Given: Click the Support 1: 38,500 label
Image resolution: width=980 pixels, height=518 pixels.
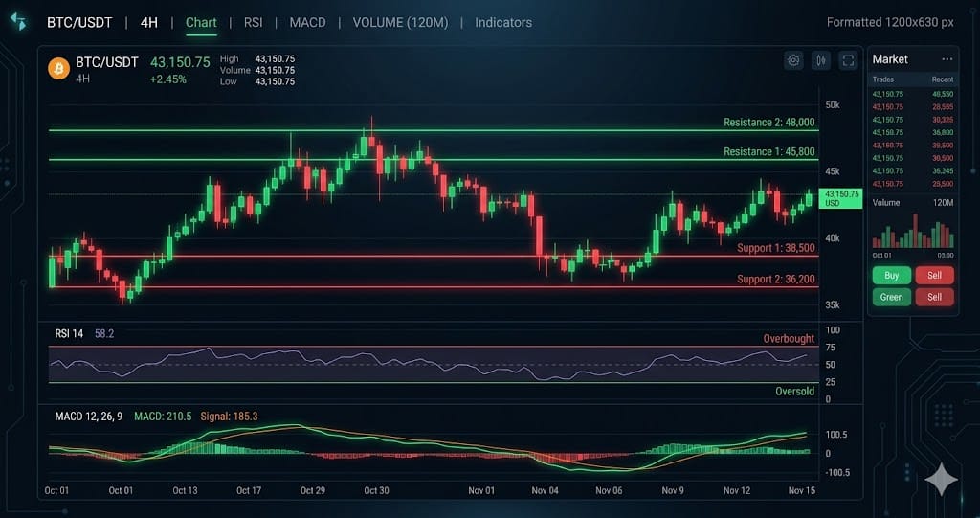Looking at the screenshot, I should point(775,248).
